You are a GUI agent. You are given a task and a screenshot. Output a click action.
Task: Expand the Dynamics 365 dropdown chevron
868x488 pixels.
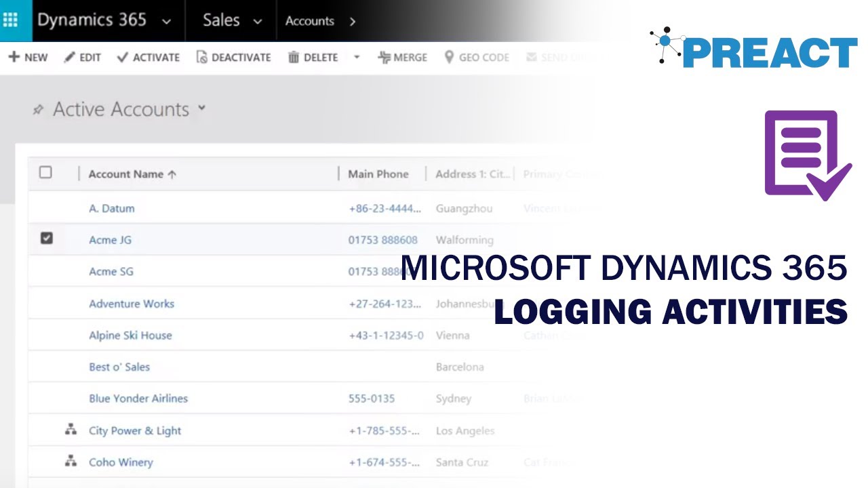[x=166, y=22]
